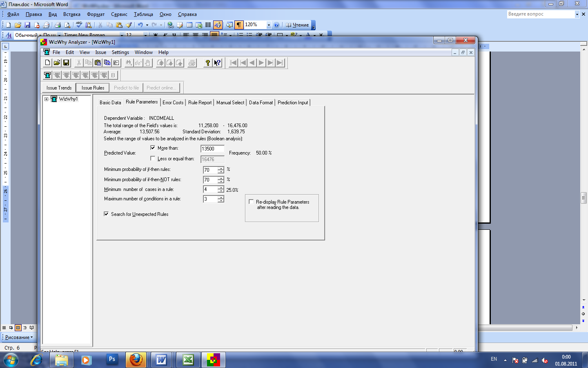
Task: Open the WizWhy Settings menu
Action: coord(120,52)
